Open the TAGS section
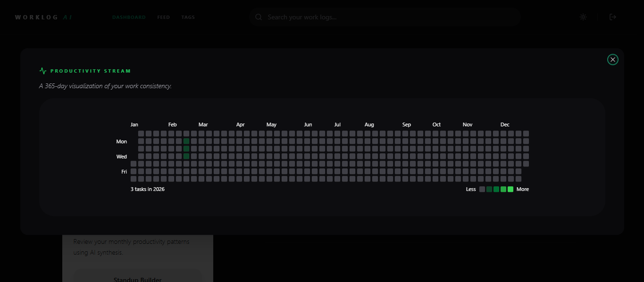 click(188, 17)
